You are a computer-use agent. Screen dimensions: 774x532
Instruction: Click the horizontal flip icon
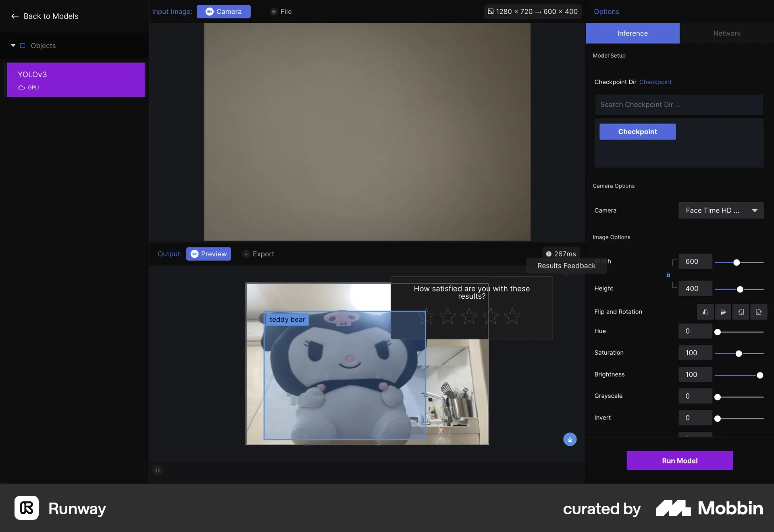tap(705, 312)
